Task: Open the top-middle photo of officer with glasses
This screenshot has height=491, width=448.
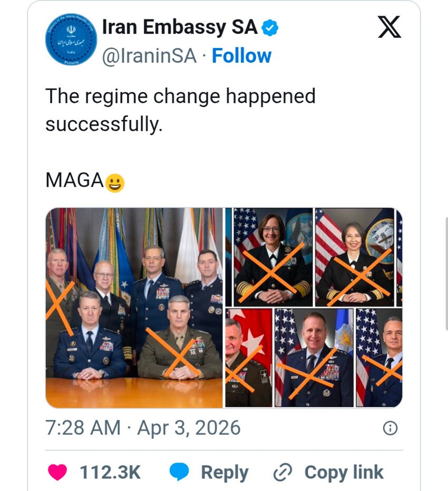Action: click(x=272, y=257)
